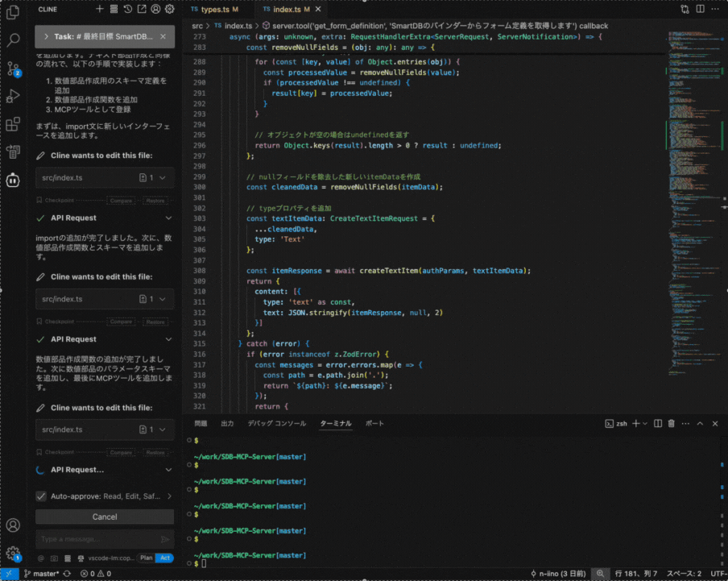This screenshot has width=728, height=581.
Task: Maximize the panel with the up chevron
Action: [x=700, y=424]
